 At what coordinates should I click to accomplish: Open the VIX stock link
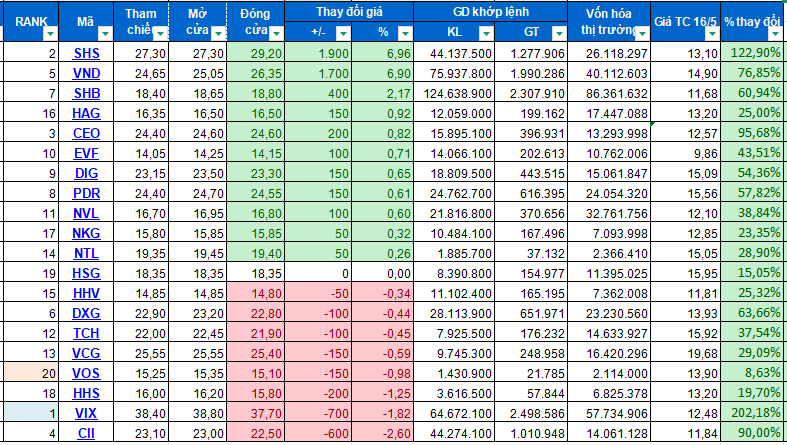(86, 413)
